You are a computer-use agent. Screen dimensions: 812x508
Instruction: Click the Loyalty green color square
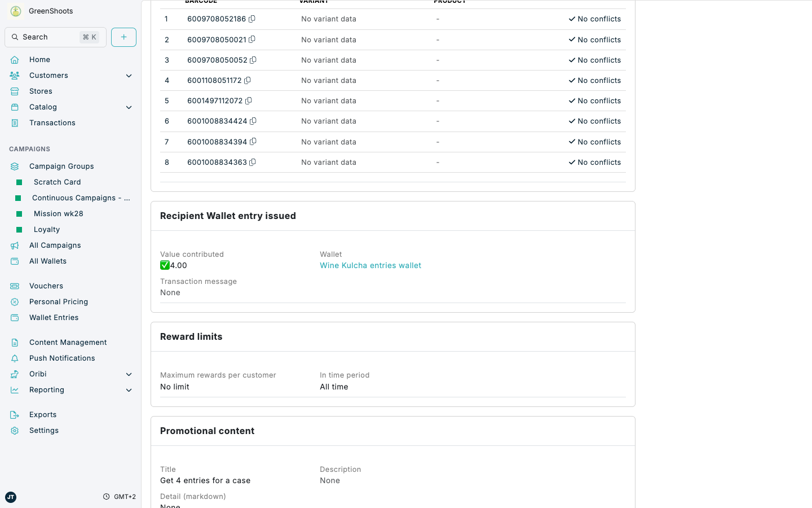[19, 230]
